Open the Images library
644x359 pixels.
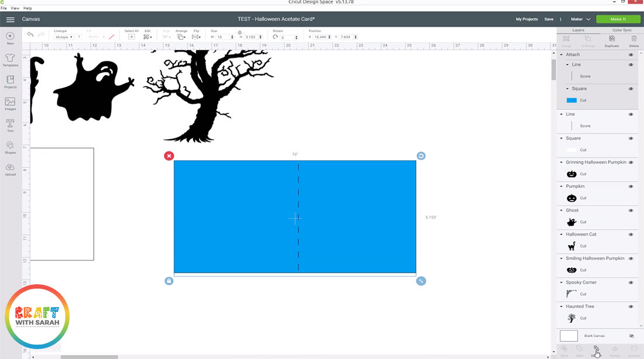[11, 104]
